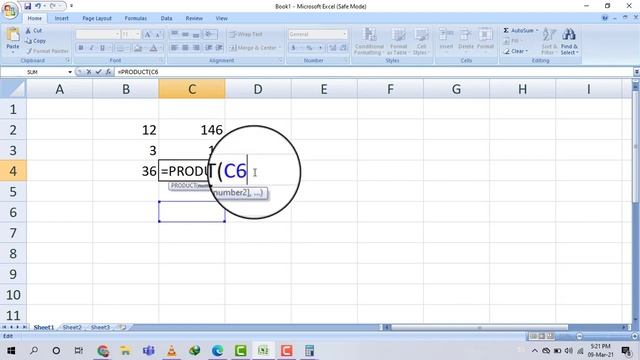The width and height of the screenshot is (640, 360).
Task: Open Cell Styles gallery
Action: (421, 41)
